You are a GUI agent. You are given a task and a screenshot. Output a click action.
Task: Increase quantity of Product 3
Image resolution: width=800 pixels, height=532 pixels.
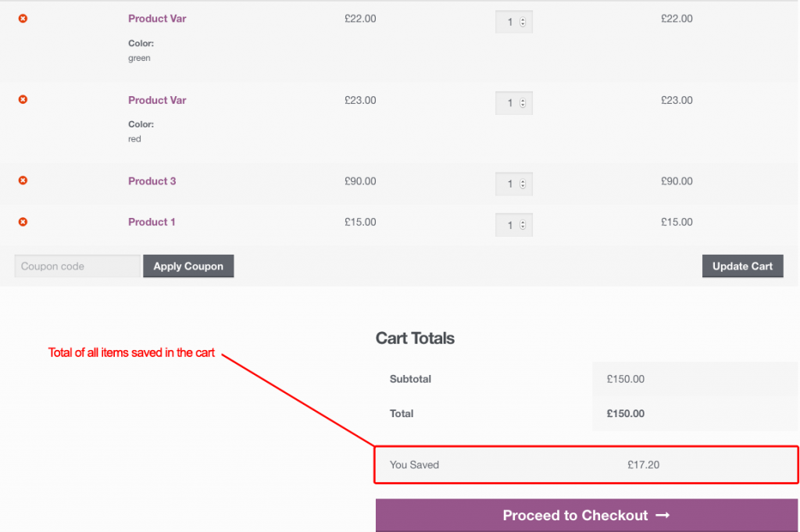[x=523, y=180]
